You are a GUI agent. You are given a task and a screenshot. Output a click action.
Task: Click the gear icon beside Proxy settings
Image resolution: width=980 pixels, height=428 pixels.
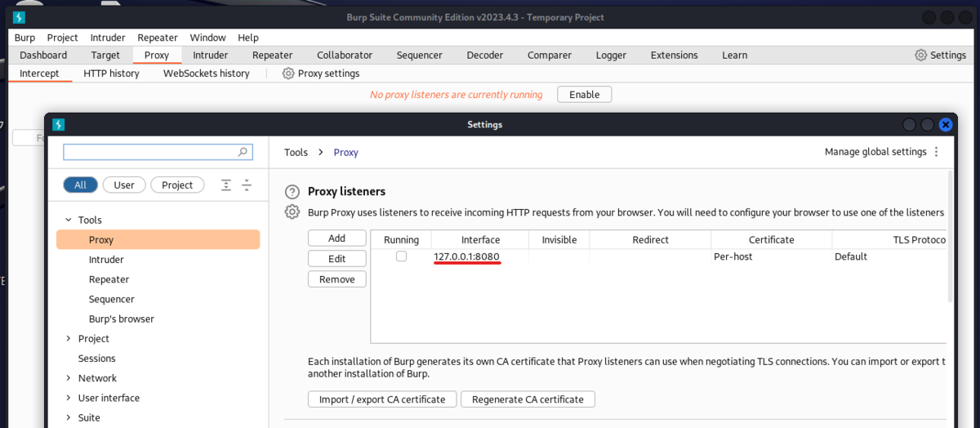(288, 74)
